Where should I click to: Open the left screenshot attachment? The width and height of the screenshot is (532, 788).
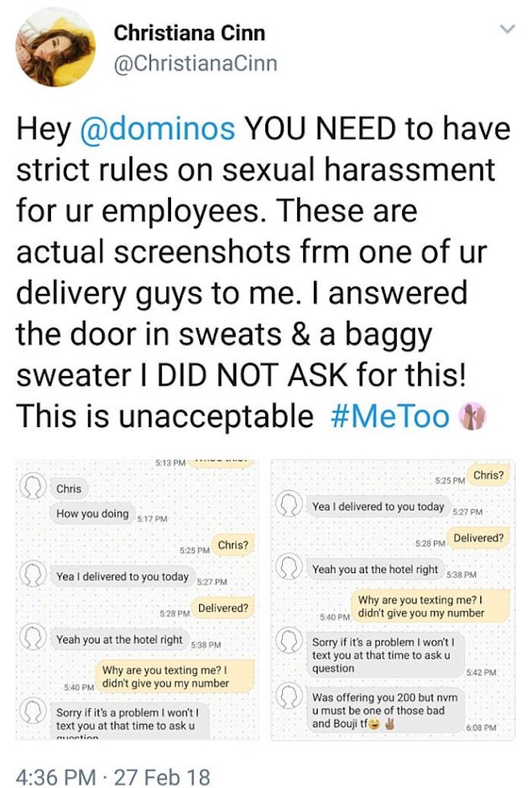[x=138, y=599]
